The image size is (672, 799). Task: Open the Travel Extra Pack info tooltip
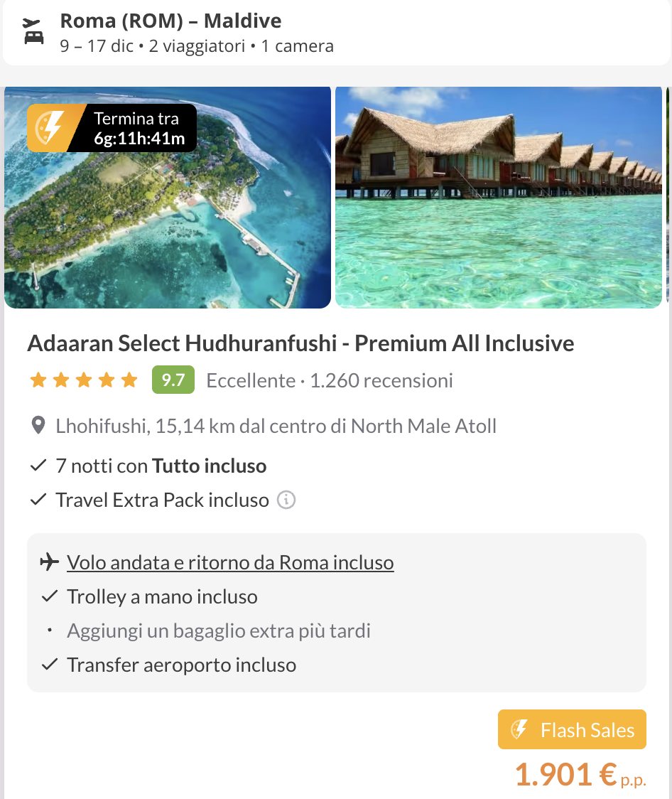coord(286,500)
